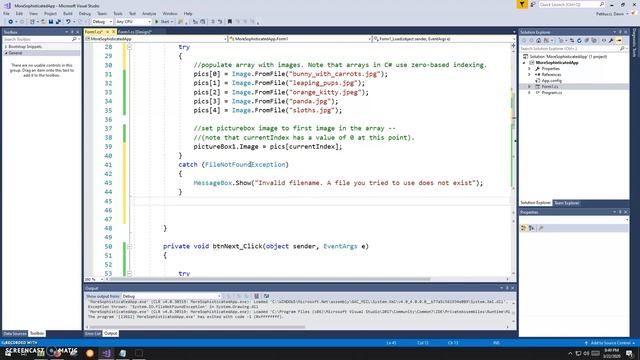Collapse the try block at line 28

129,47
